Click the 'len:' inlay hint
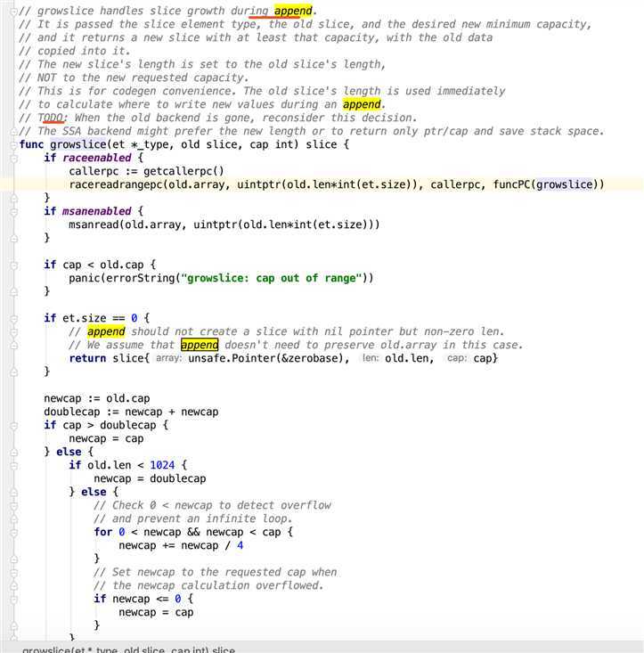644x653 pixels. 371,358
